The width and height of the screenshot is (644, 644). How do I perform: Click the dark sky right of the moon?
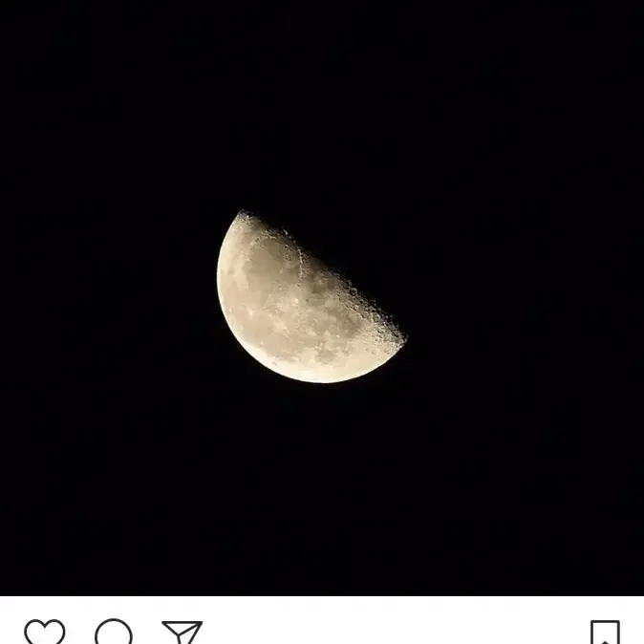(526, 295)
